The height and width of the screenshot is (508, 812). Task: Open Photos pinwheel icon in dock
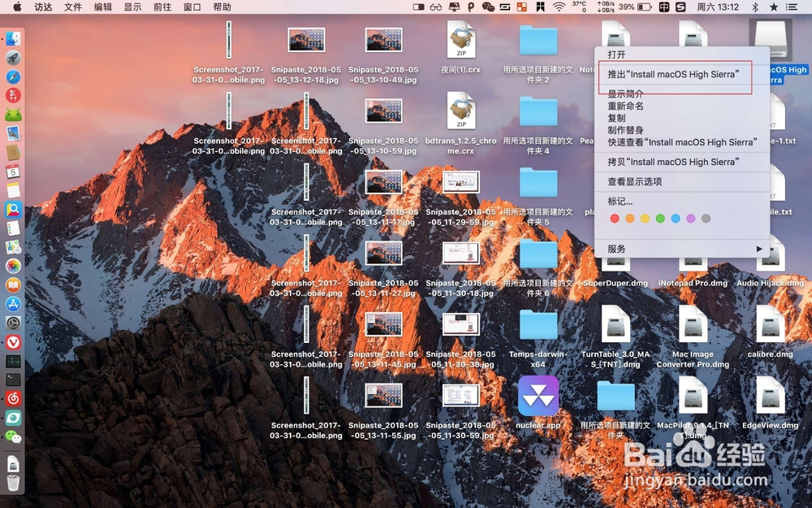[14, 266]
